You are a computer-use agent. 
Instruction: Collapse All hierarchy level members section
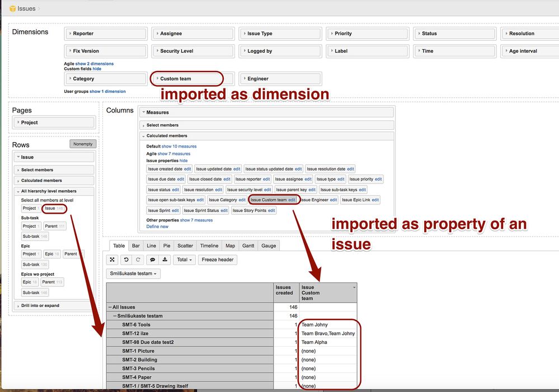[54, 191]
